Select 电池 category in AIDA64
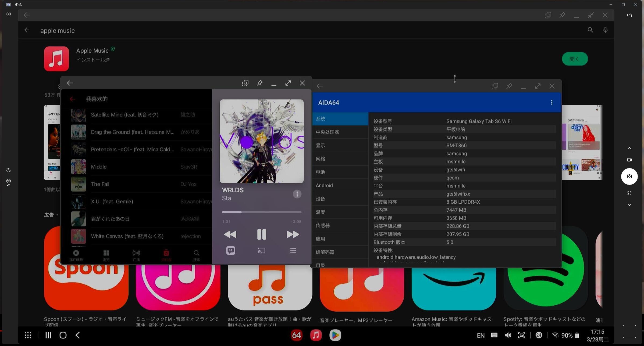This screenshot has width=644, height=346. 340,172
